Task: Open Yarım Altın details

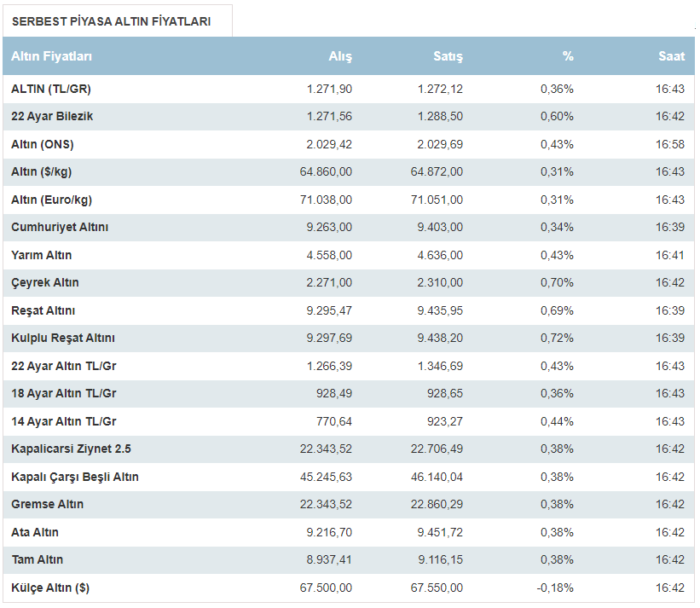Action: [x=42, y=255]
